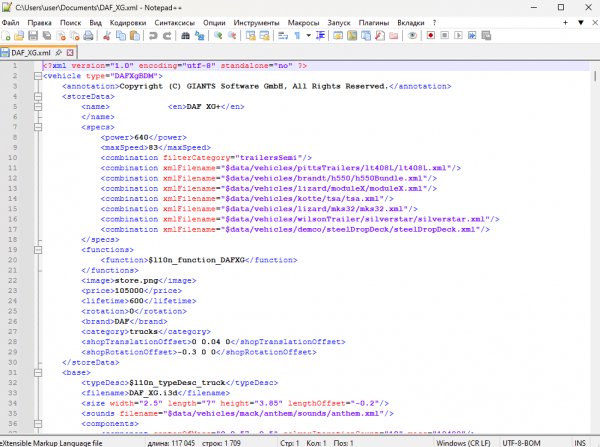Toggle word wrap in the toolbar
The image size is (600, 447).
coord(283,36)
